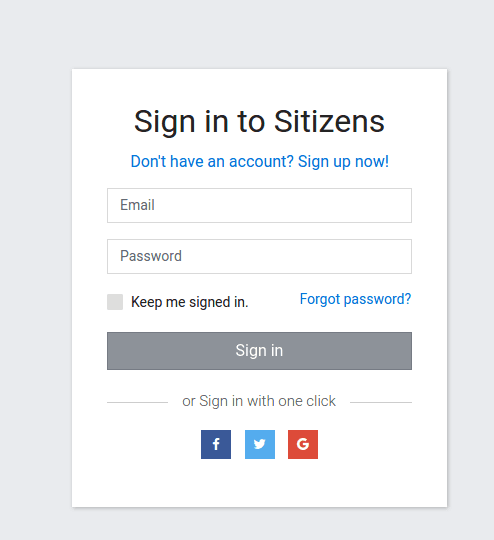Click the white "G" logo on red square
Screen dimensions: 494x540
pyautogui.click(x=303, y=444)
